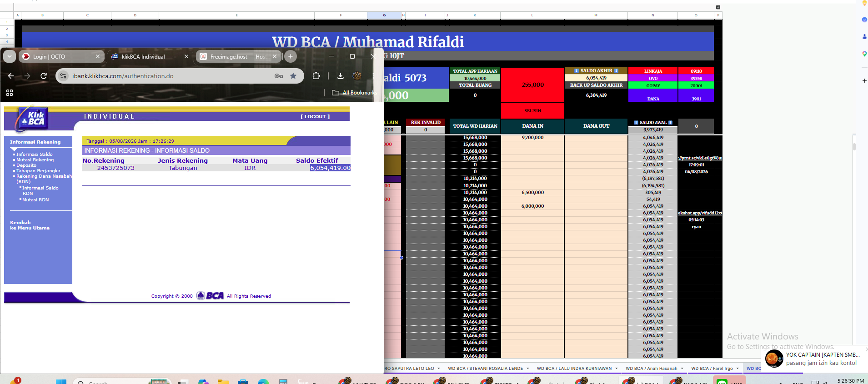The image size is (868, 384).
Task: Reload the klikBCA page
Action: pyautogui.click(x=44, y=76)
